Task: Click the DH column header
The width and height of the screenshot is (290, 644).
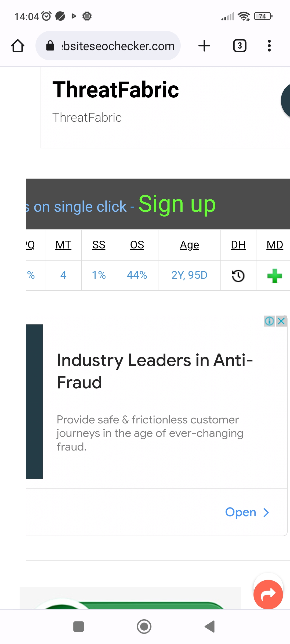Action: (x=238, y=245)
